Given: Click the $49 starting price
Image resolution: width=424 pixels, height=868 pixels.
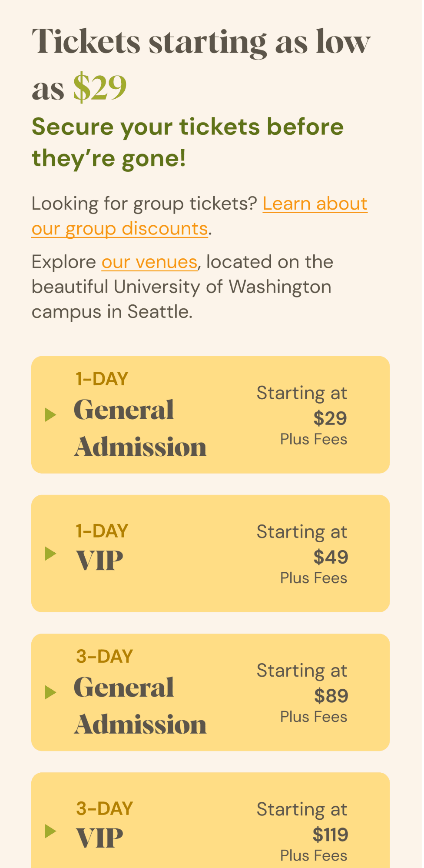Looking at the screenshot, I should [x=331, y=557].
